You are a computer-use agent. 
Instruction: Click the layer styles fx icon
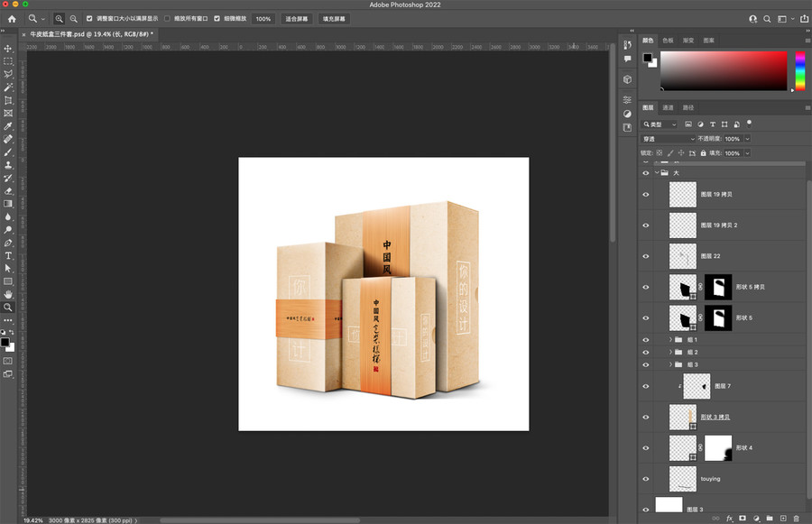point(730,519)
